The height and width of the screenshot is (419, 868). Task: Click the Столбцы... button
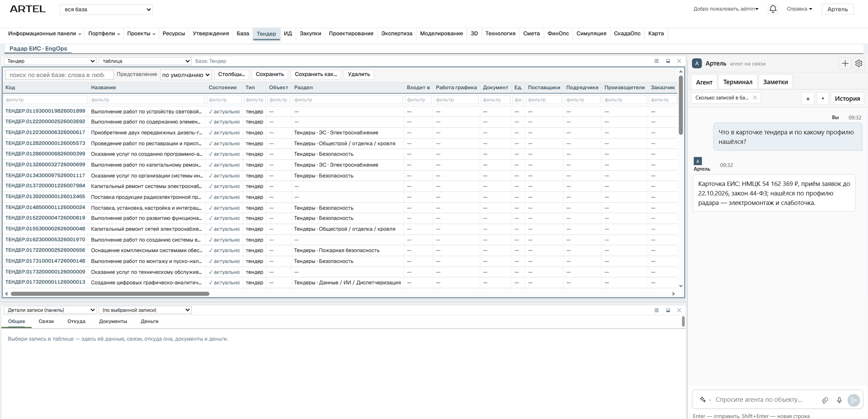pos(232,74)
